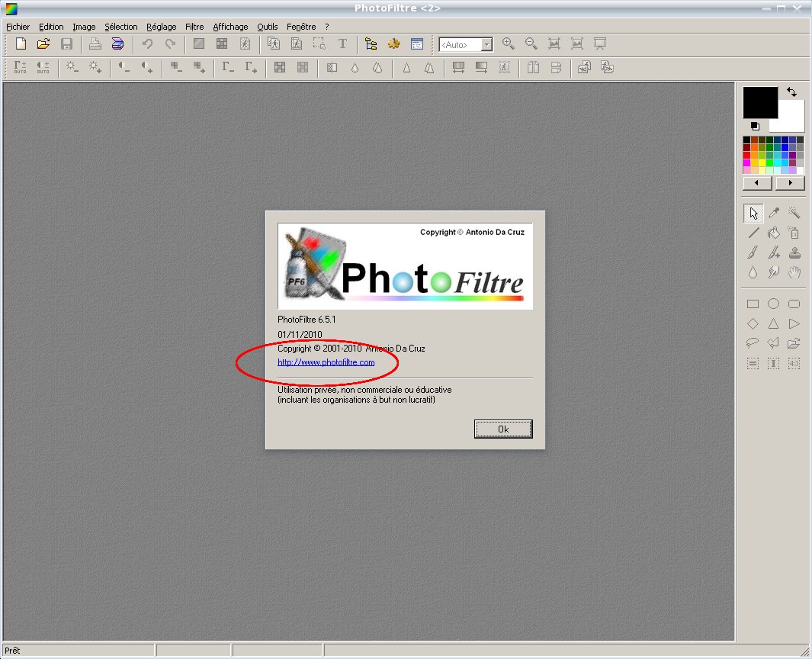Open the Fenêtre menu

[301, 27]
